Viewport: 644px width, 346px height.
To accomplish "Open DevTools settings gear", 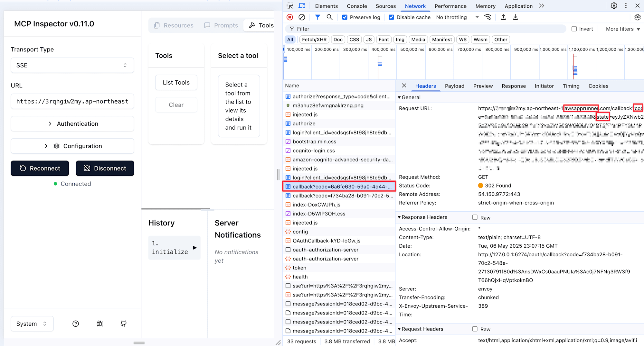I will (x=614, y=6).
